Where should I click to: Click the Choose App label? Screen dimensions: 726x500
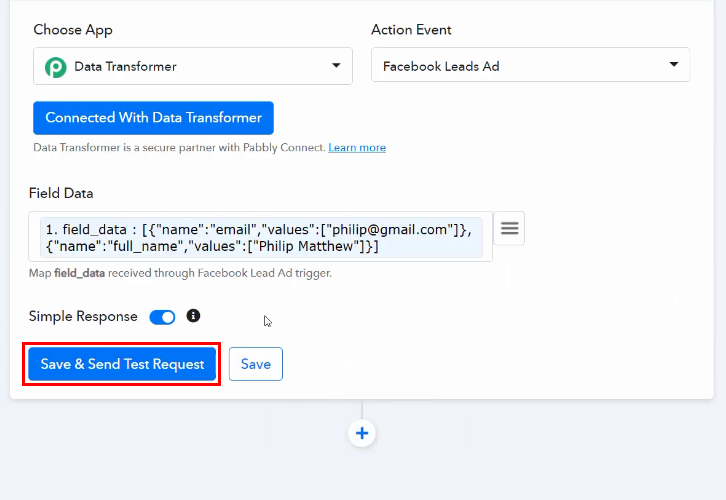click(x=73, y=30)
